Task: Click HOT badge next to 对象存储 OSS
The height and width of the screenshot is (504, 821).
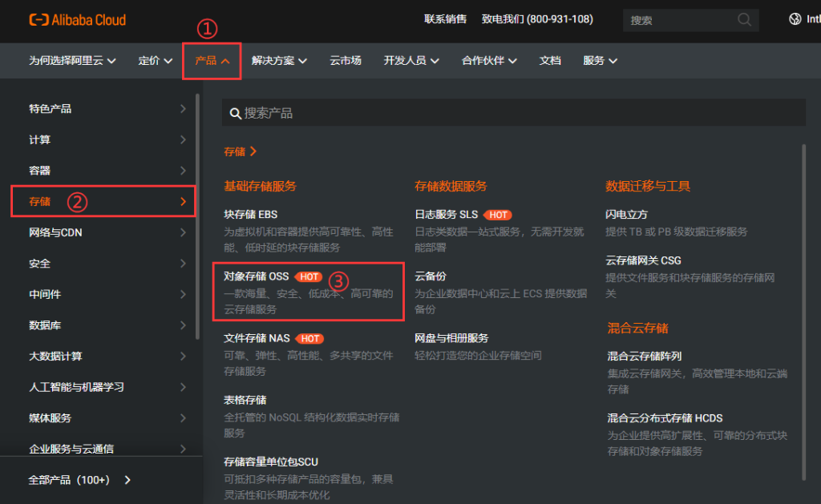Action: [309, 277]
